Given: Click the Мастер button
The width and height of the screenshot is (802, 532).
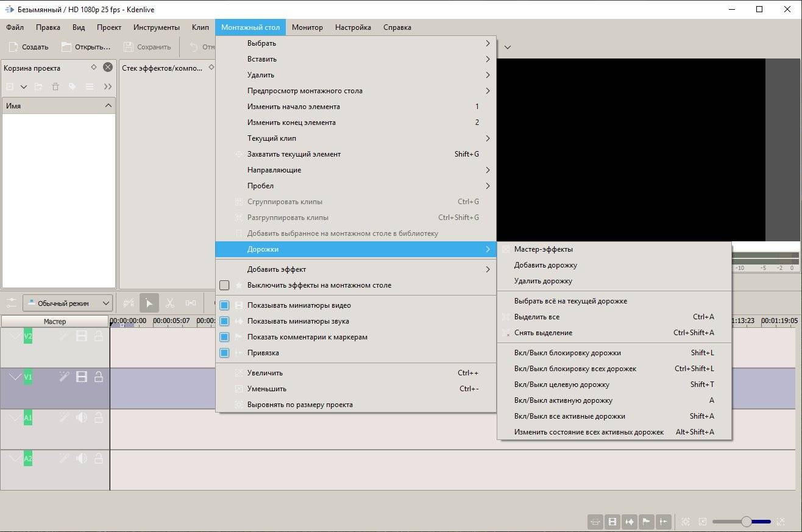Looking at the screenshot, I should coord(55,321).
